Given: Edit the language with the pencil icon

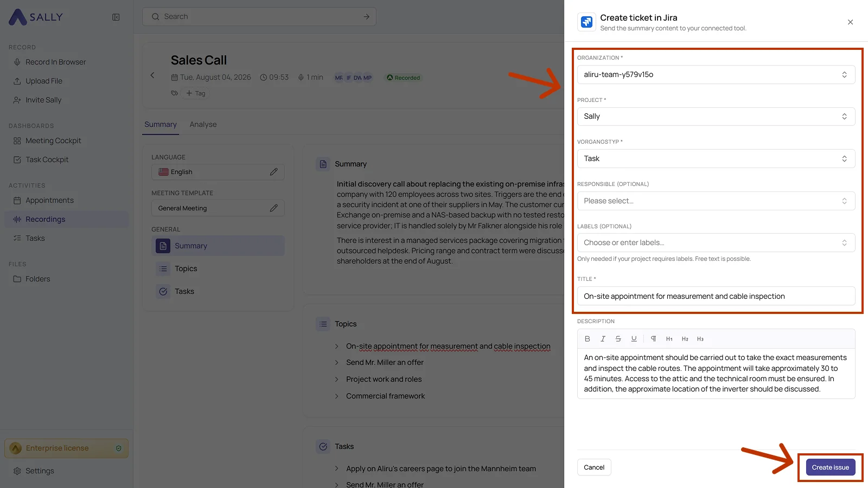Looking at the screenshot, I should coord(274,172).
